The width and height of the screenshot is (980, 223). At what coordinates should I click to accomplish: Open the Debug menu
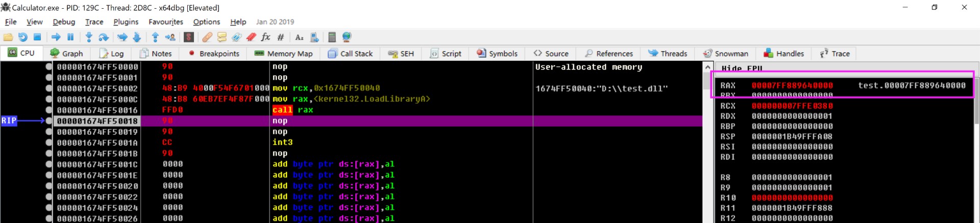(64, 22)
